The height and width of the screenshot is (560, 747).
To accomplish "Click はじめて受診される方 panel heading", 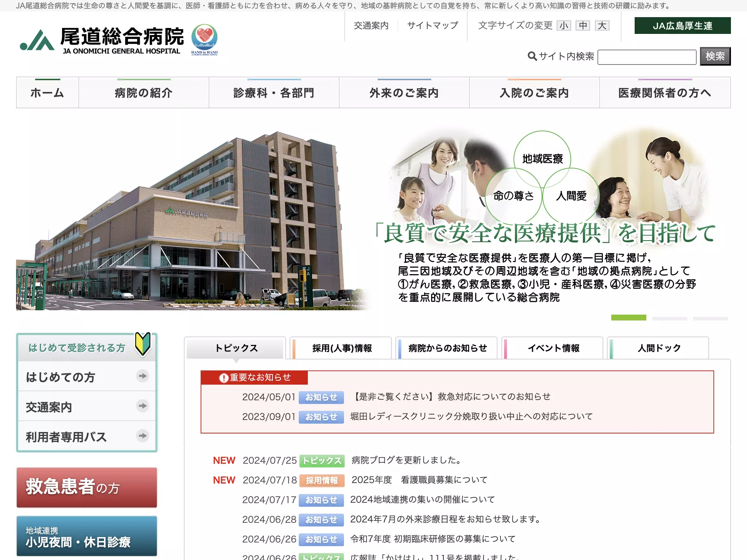I will pyautogui.click(x=77, y=348).
